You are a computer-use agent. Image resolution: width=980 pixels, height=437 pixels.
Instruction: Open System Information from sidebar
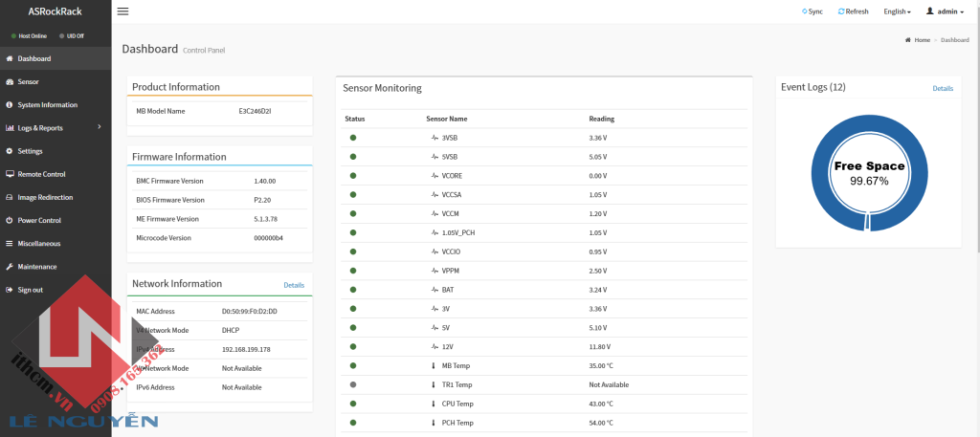point(47,105)
